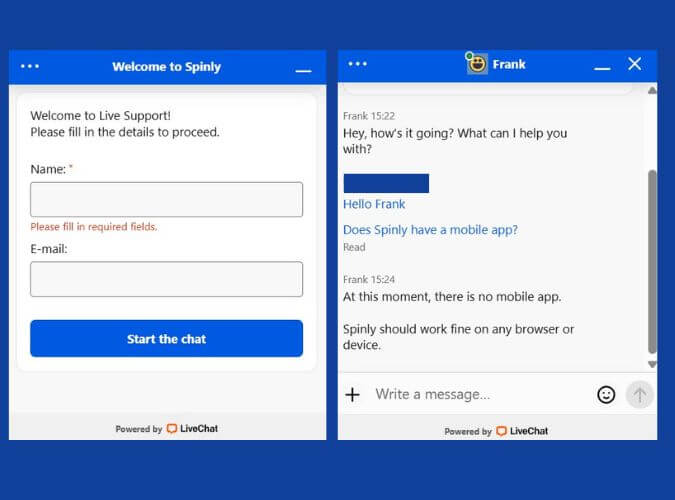Open the emoji picker smiley icon
The image size is (675, 500).
[606, 394]
